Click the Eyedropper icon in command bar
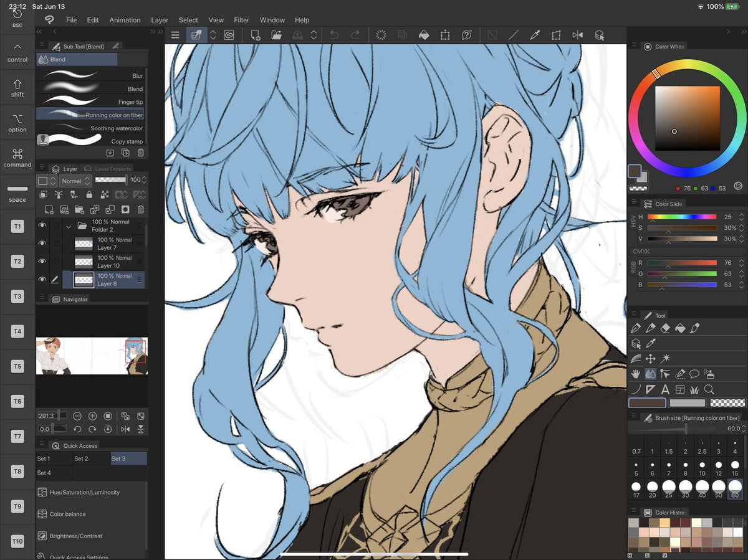 (534, 36)
